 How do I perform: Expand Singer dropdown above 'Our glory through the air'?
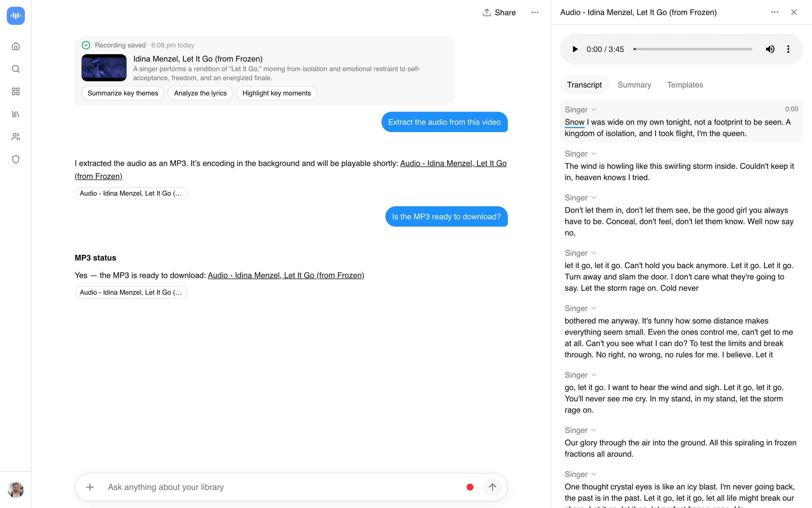[x=581, y=430]
